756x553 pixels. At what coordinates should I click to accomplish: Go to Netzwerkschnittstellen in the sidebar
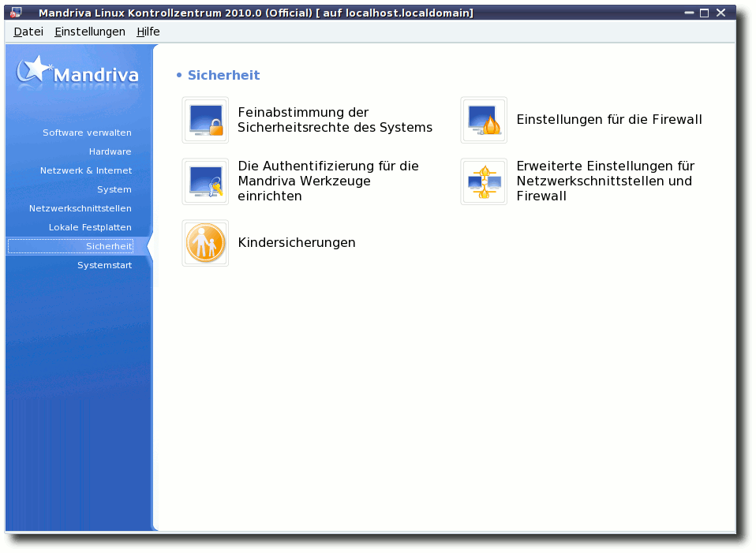[80, 208]
